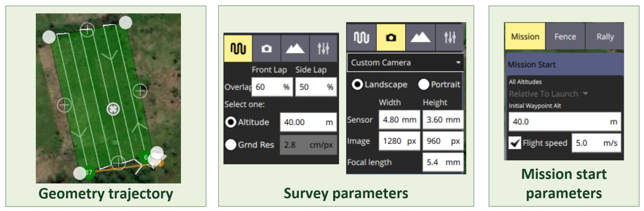
Task: Switch to the Rally tab
Action: point(605,37)
